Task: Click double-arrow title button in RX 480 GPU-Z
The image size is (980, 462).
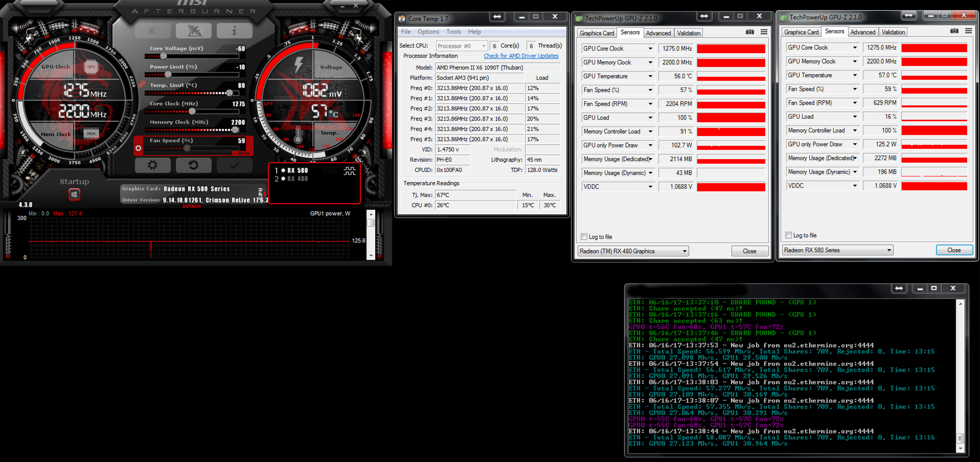Action: [704, 16]
